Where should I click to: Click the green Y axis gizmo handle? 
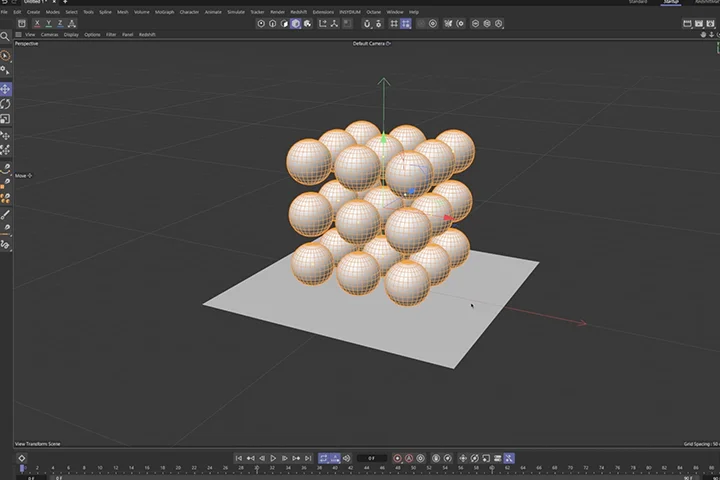point(384,137)
